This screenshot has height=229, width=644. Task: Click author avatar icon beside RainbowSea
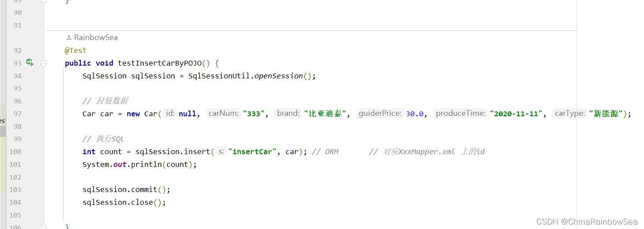(x=69, y=37)
